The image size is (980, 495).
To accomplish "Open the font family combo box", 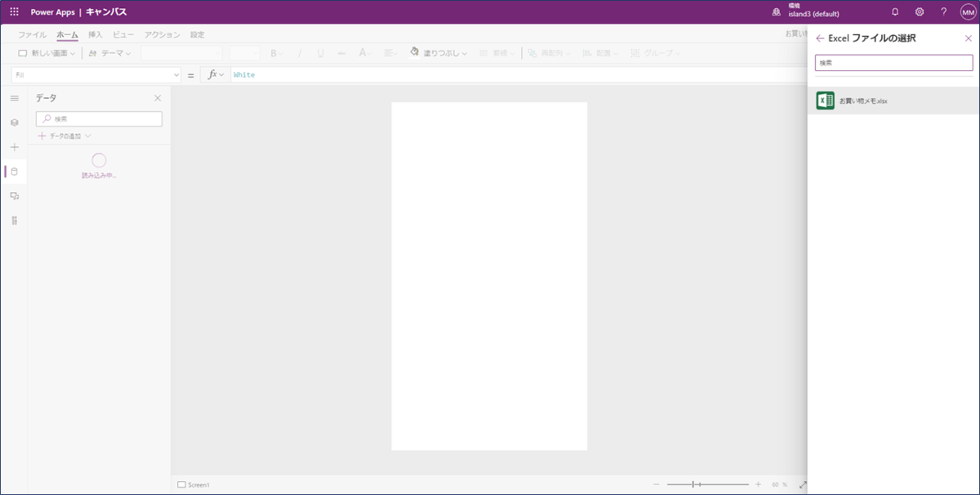I will pyautogui.click(x=180, y=53).
